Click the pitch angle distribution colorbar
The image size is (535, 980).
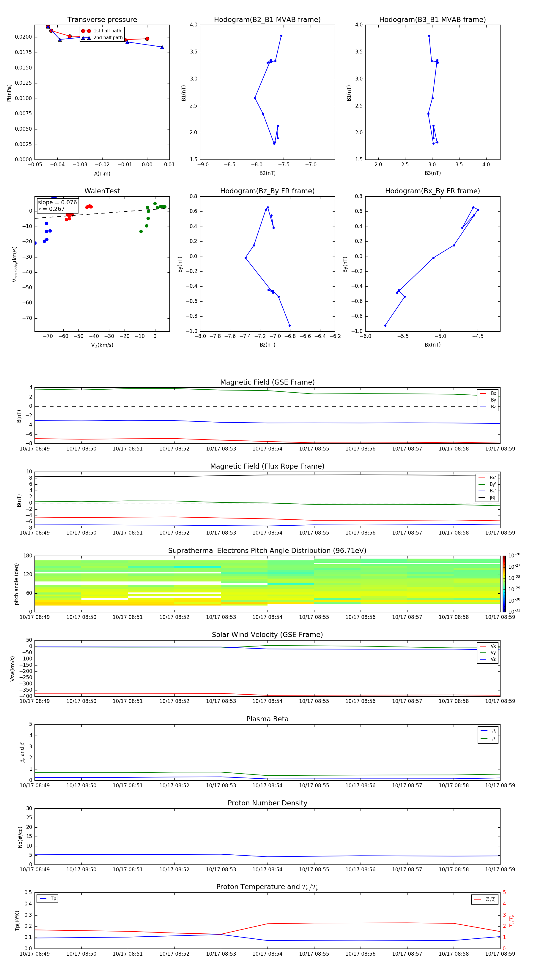(504, 584)
